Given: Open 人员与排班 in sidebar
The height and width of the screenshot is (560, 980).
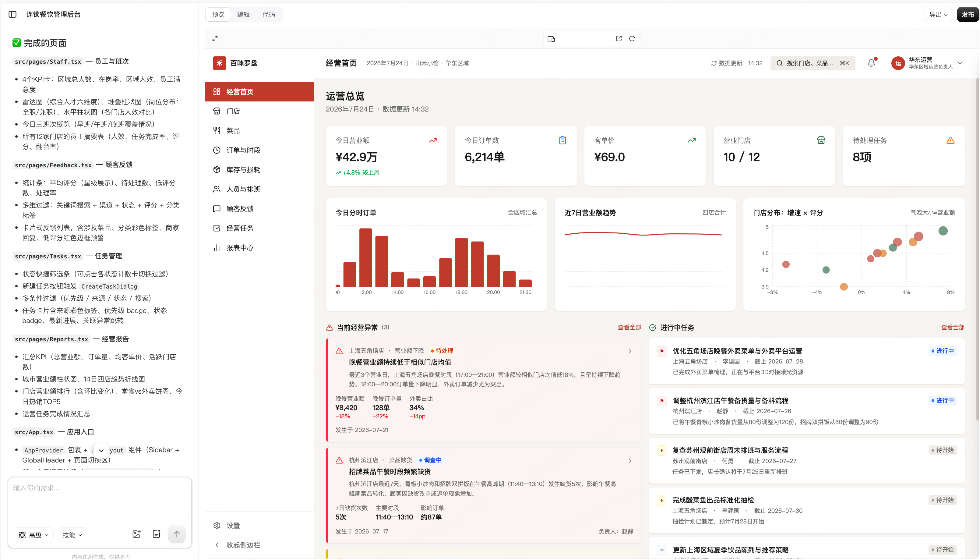Looking at the screenshot, I should tap(259, 189).
